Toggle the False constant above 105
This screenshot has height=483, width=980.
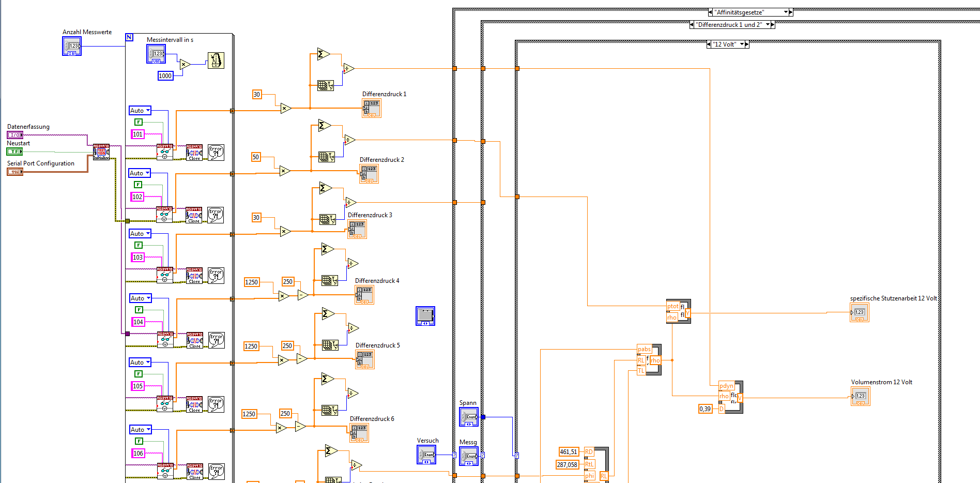tap(139, 374)
